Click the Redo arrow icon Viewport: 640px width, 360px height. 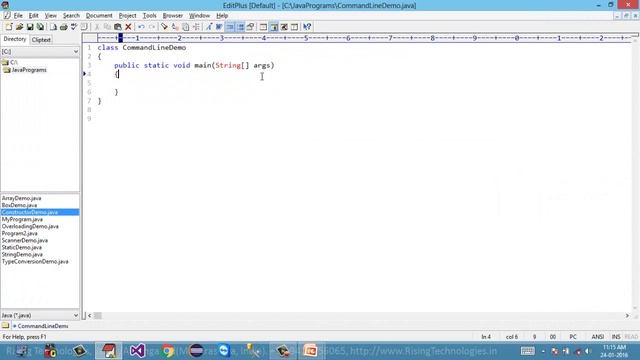[152, 27]
